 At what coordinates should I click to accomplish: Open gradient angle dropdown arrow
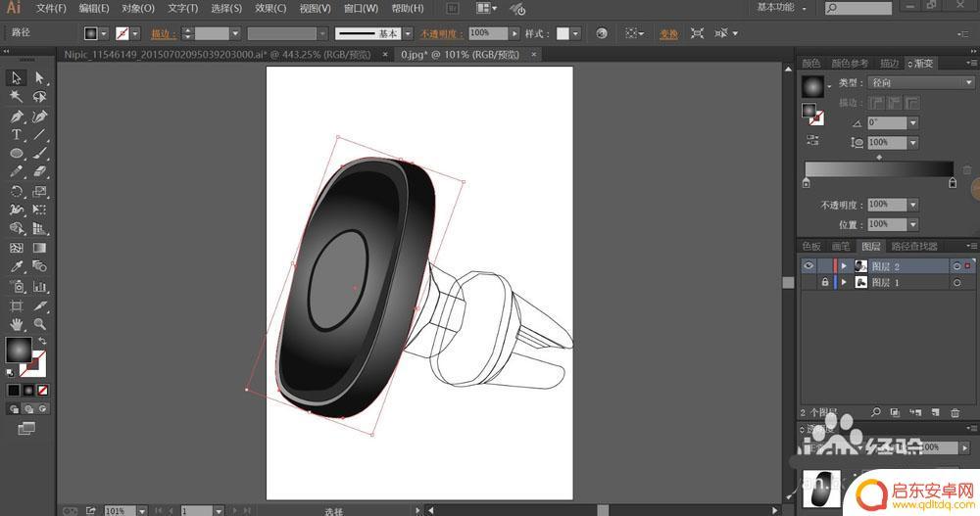coord(913,122)
